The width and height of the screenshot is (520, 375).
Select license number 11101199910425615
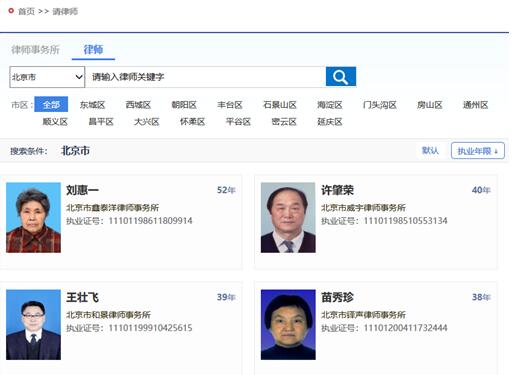[150, 328]
